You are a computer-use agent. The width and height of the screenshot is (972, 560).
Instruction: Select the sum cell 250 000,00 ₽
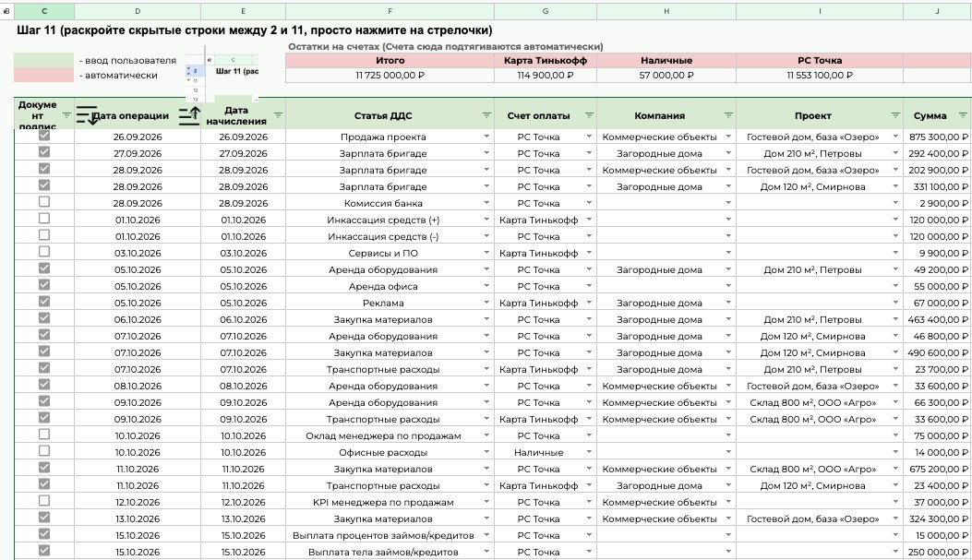pos(937,552)
